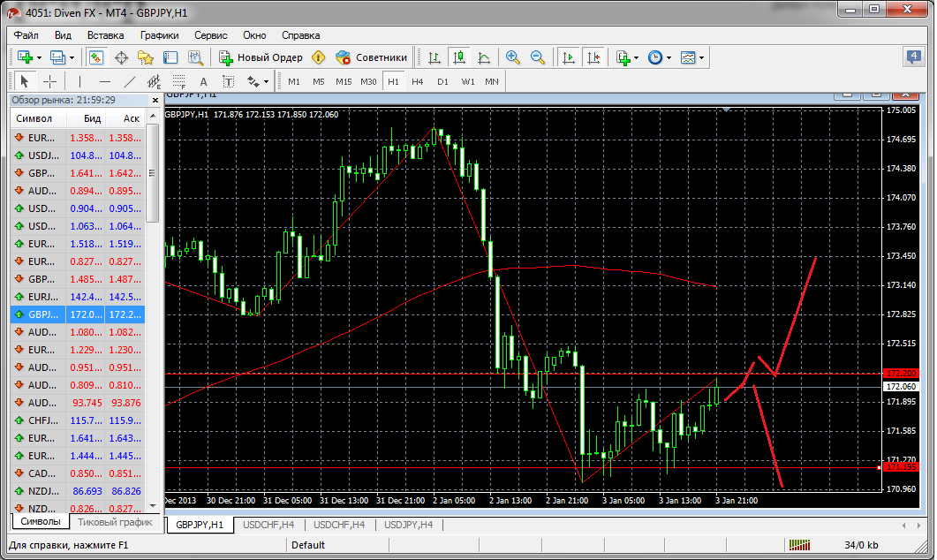Toggle the Советники button

pos(372,57)
